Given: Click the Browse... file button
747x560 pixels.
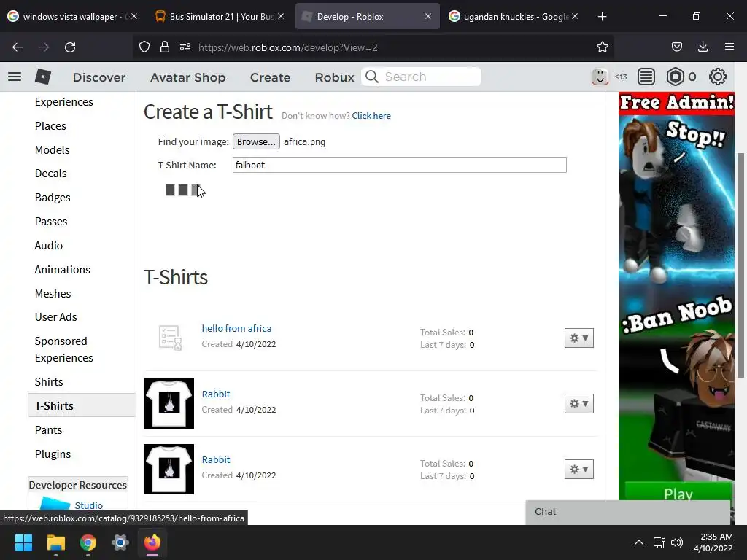Looking at the screenshot, I should click(256, 142).
